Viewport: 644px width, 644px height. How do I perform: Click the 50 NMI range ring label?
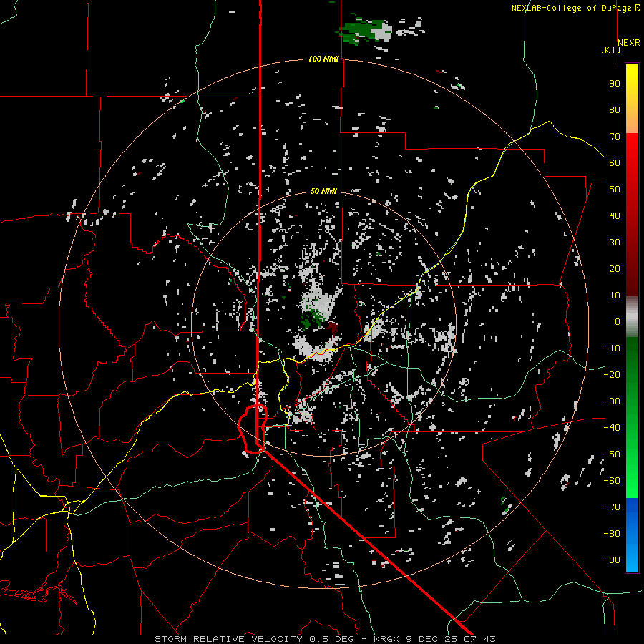pos(323,191)
